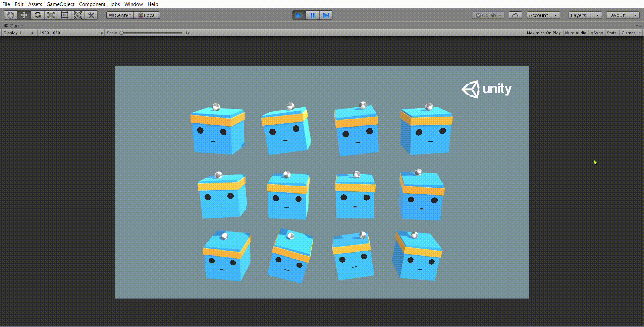This screenshot has width=644, height=327.
Task: Open the Layers dropdown
Action: (585, 15)
